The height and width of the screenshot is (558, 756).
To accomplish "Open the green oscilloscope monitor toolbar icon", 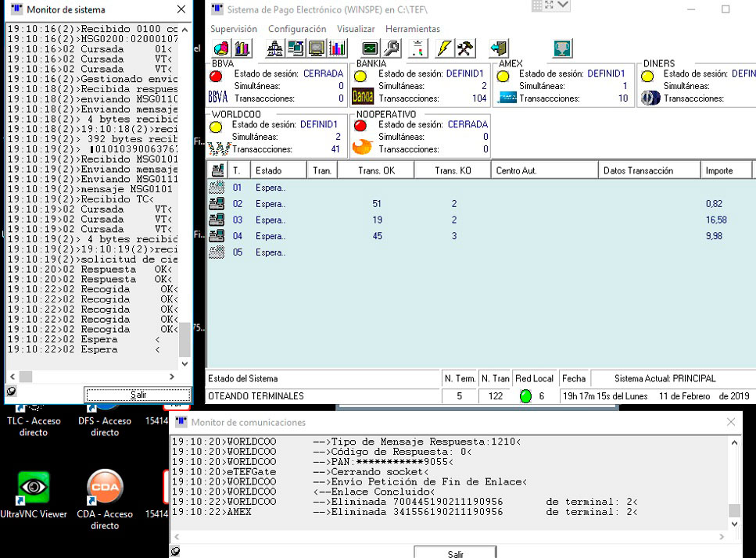I will pyautogui.click(x=371, y=48).
